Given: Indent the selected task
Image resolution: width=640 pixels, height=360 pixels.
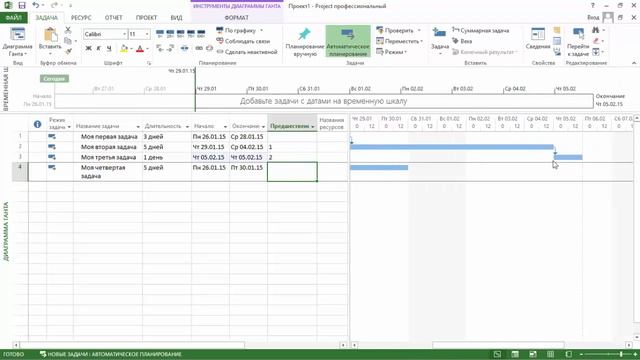Looking at the screenshot, I should [171, 49].
